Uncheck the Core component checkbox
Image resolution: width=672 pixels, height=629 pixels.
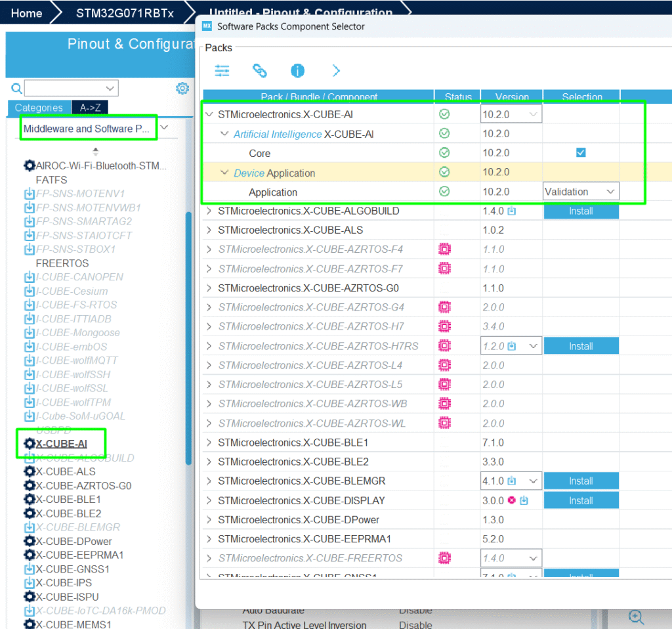pos(581,153)
